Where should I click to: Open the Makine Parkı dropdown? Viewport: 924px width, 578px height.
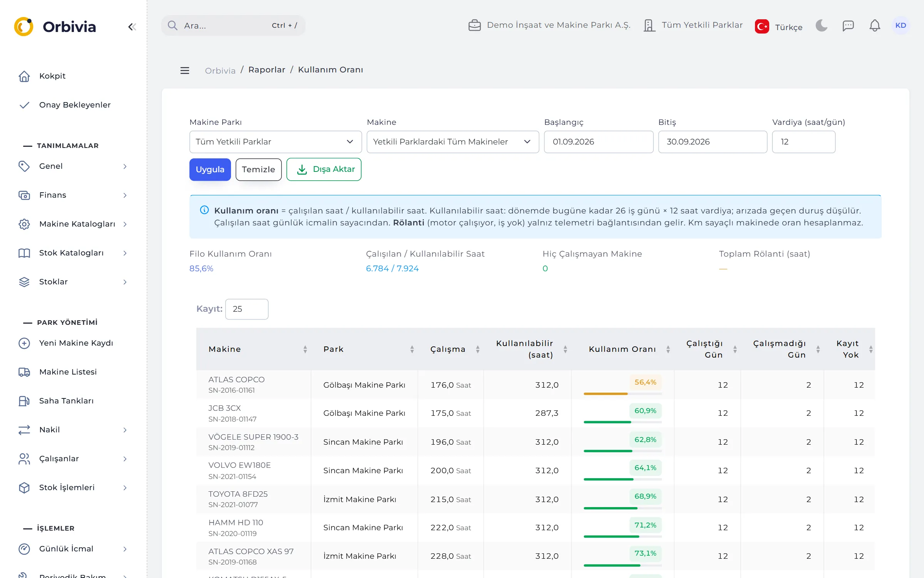point(275,142)
